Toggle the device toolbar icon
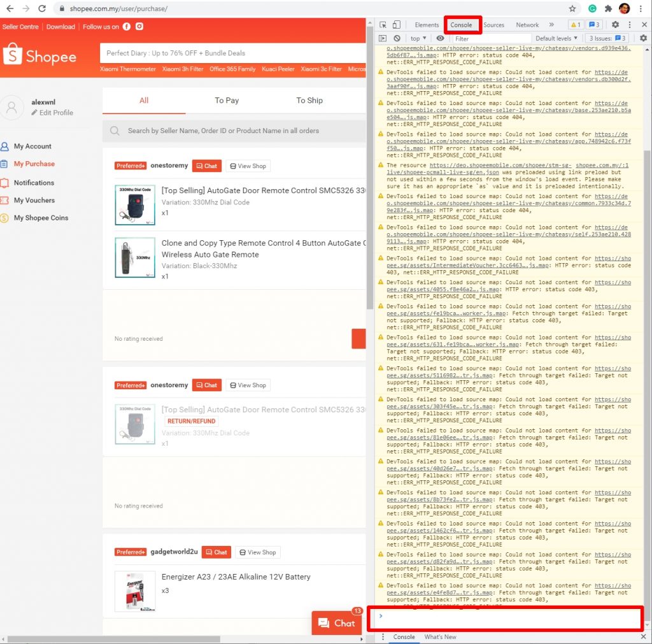The height and width of the screenshot is (644, 652). [x=396, y=25]
